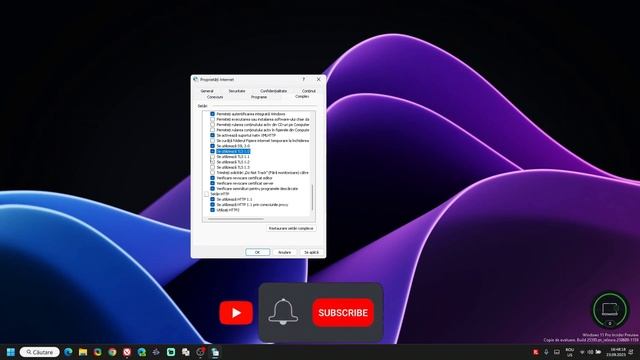Open File Explorer from the taskbar
The image size is (640, 360).
(x=83, y=352)
